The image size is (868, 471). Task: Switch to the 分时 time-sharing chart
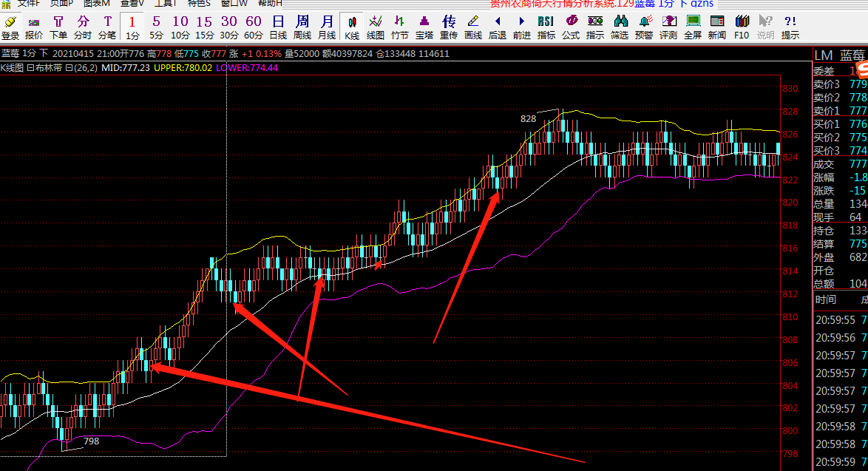coord(83,27)
